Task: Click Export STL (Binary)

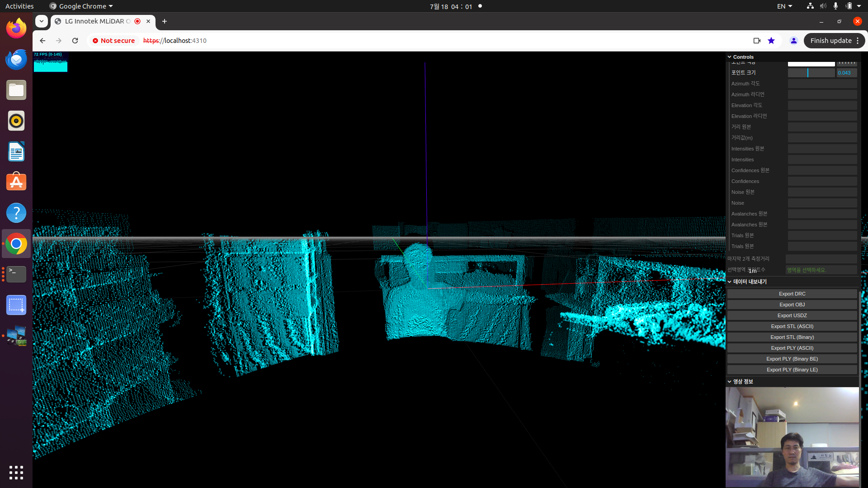Action: [792, 337]
